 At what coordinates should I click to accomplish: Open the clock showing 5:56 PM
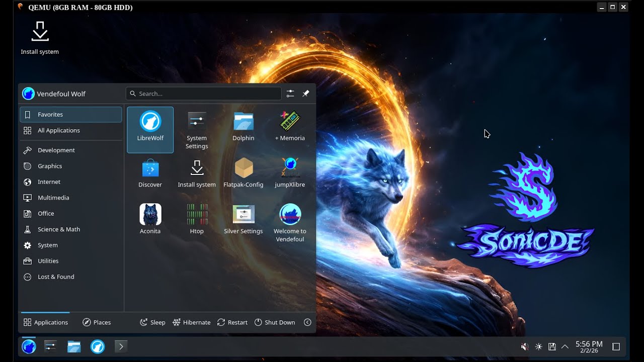coord(589,347)
